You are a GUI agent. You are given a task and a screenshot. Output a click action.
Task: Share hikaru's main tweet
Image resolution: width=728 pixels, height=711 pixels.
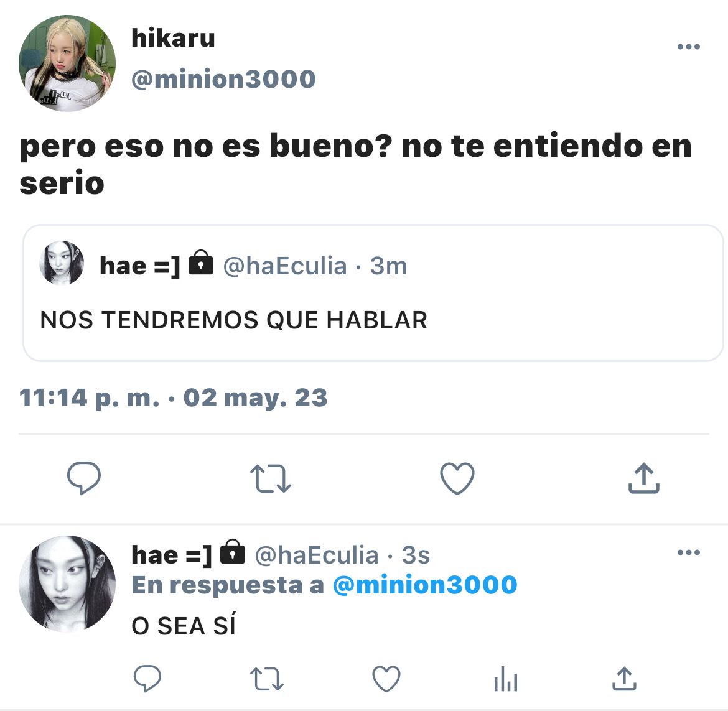click(644, 478)
